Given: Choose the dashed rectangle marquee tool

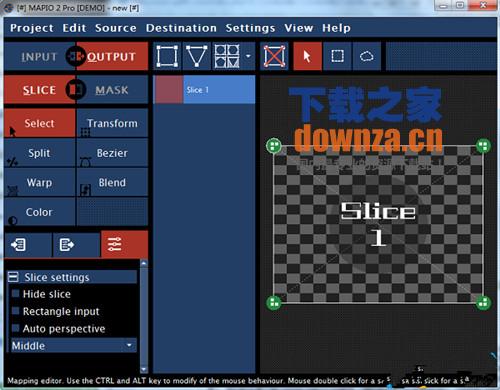Looking at the screenshot, I should [x=337, y=56].
